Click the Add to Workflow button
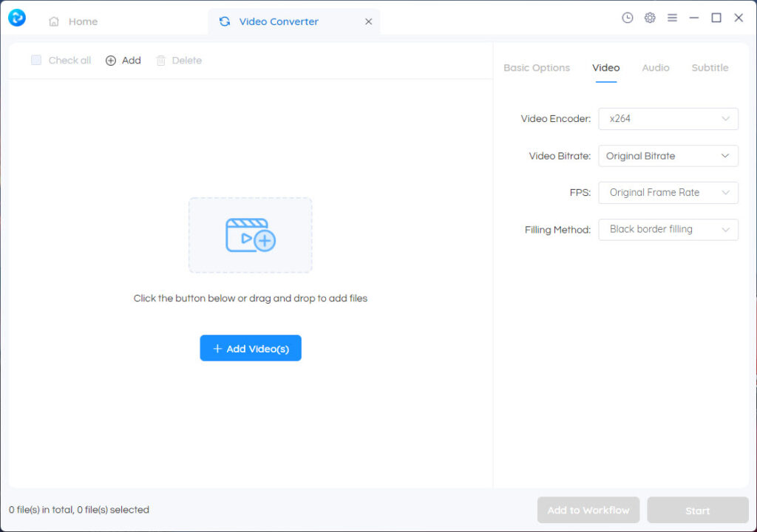This screenshot has width=757, height=532. click(x=588, y=510)
